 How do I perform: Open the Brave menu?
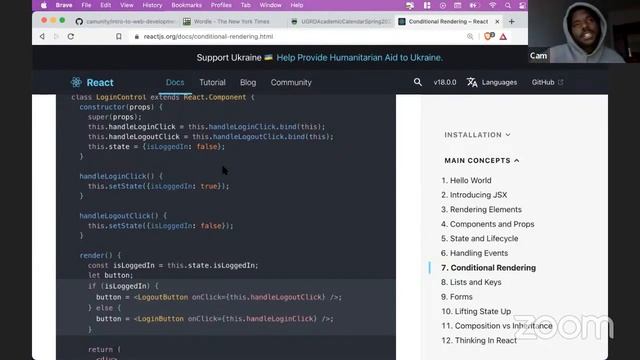[64, 5]
